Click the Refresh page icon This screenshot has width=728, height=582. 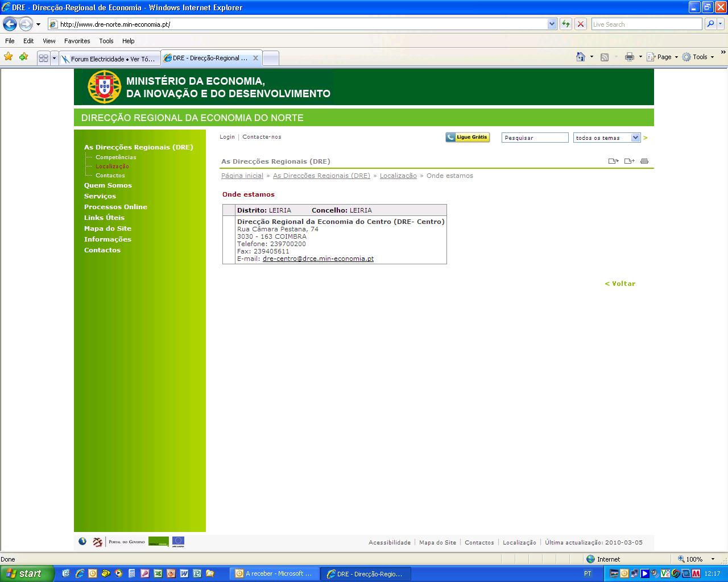(x=566, y=24)
